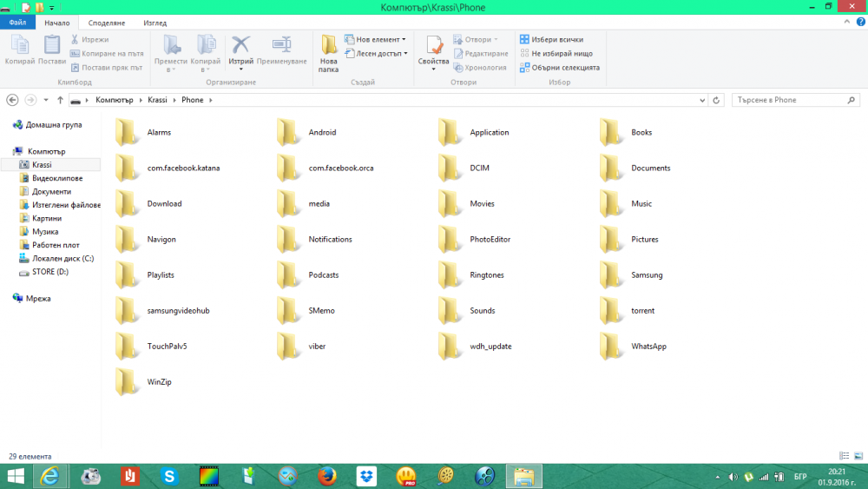The height and width of the screenshot is (489, 868).
Task: Open Internet Explorer from taskbar
Action: pyautogui.click(x=49, y=476)
